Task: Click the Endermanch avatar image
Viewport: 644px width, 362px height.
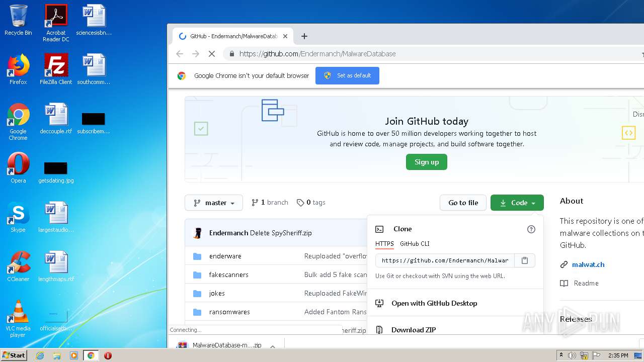Action: [198, 233]
